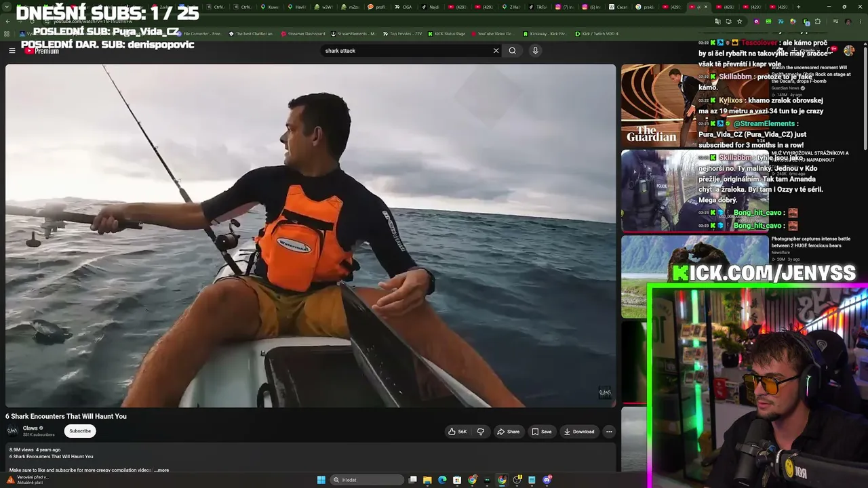Image resolution: width=868 pixels, height=488 pixels.
Task: Open more actions (three dots) for the video
Action: (609, 432)
